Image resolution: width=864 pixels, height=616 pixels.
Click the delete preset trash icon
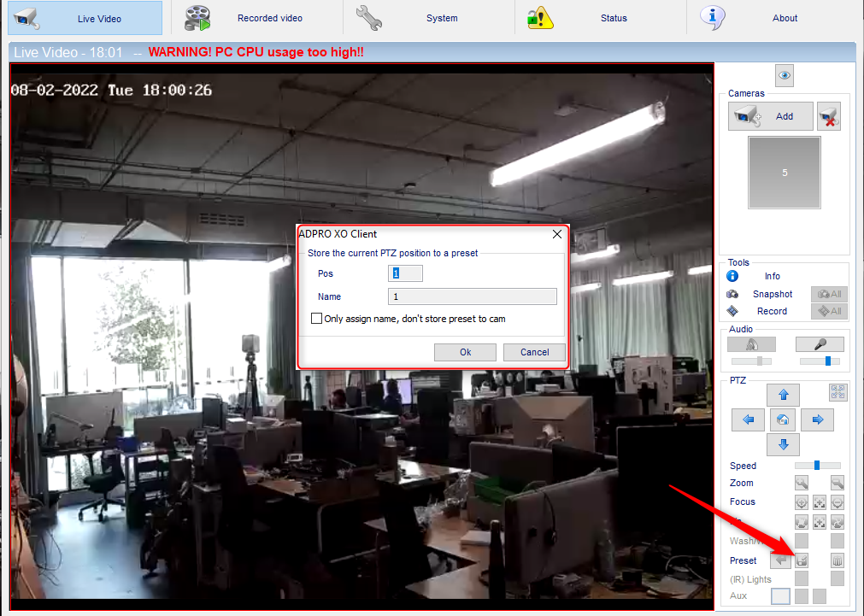[x=837, y=560]
